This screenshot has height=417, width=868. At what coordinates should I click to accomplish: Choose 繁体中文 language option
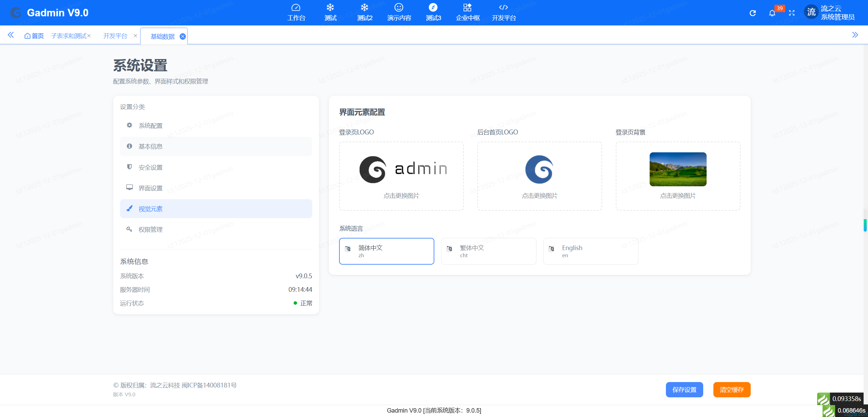point(488,251)
